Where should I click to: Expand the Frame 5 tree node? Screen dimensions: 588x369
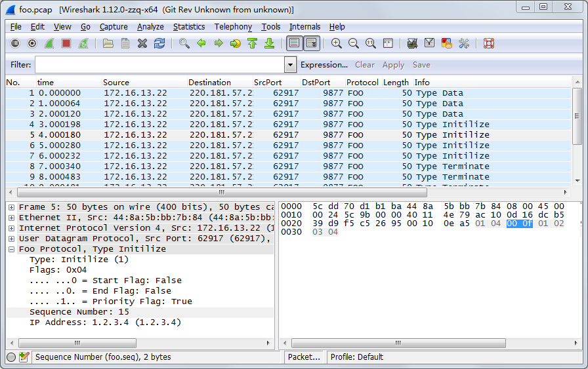[12, 208]
